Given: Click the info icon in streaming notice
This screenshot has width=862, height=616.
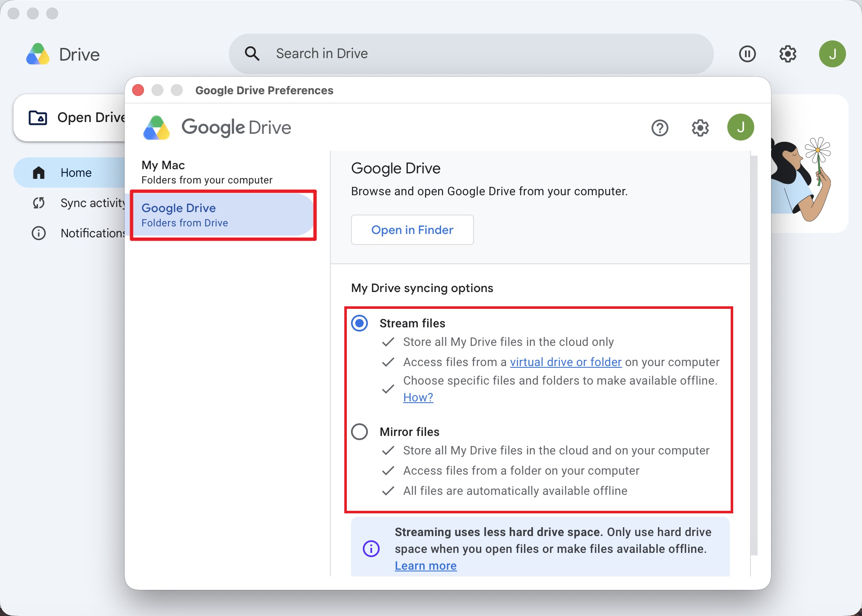Looking at the screenshot, I should [371, 549].
